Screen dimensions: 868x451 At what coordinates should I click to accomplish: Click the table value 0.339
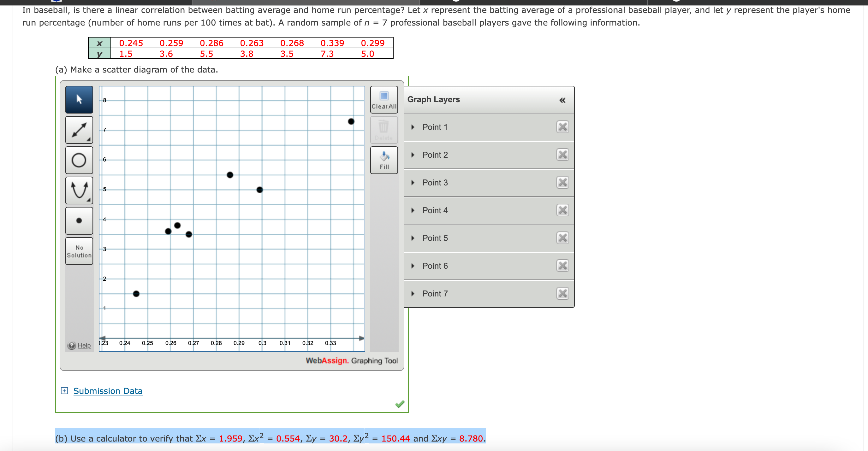click(x=332, y=43)
